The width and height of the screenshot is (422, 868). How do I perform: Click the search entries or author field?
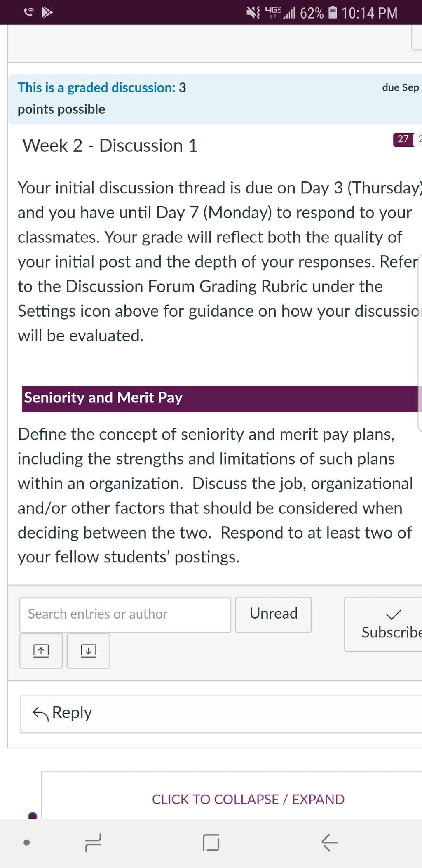125,614
